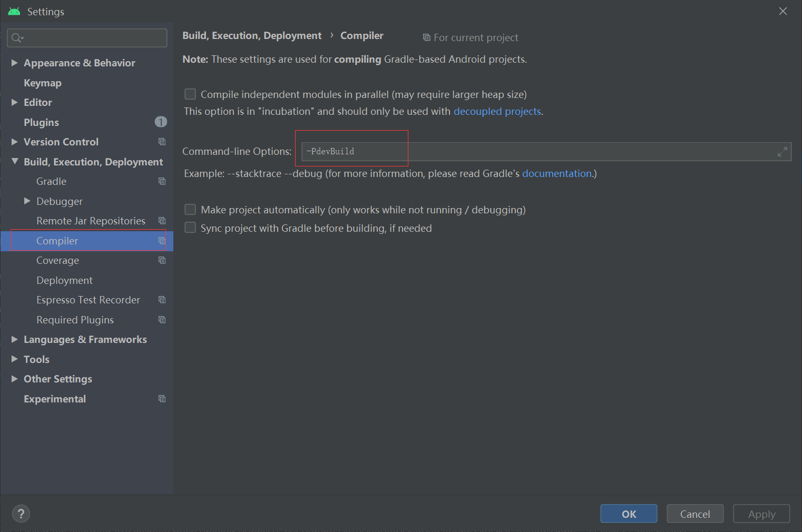Open help with the question mark button
This screenshot has height=532, width=802.
tap(21, 514)
